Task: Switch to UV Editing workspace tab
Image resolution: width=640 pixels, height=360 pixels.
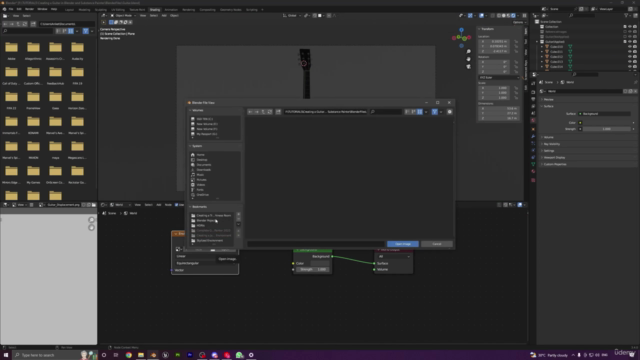Action: pos(118,9)
